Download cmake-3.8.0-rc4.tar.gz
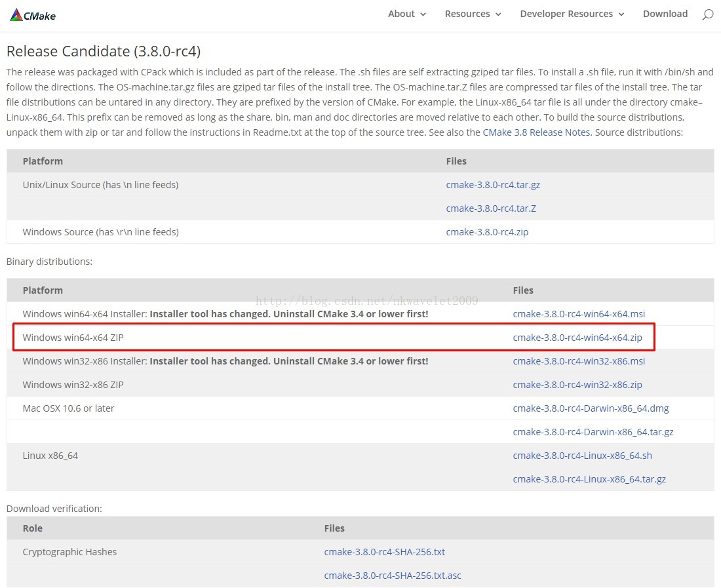721x588 pixels. click(x=493, y=185)
